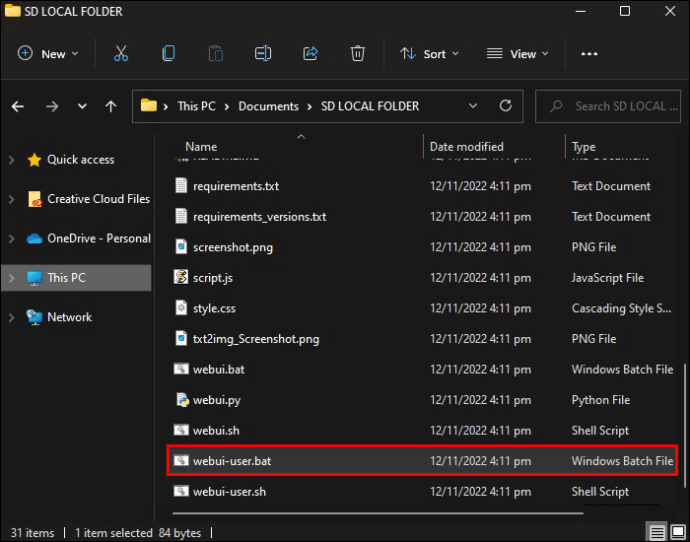The height and width of the screenshot is (542, 690).
Task: Click the Back navigation arrow
Action: 18,106
